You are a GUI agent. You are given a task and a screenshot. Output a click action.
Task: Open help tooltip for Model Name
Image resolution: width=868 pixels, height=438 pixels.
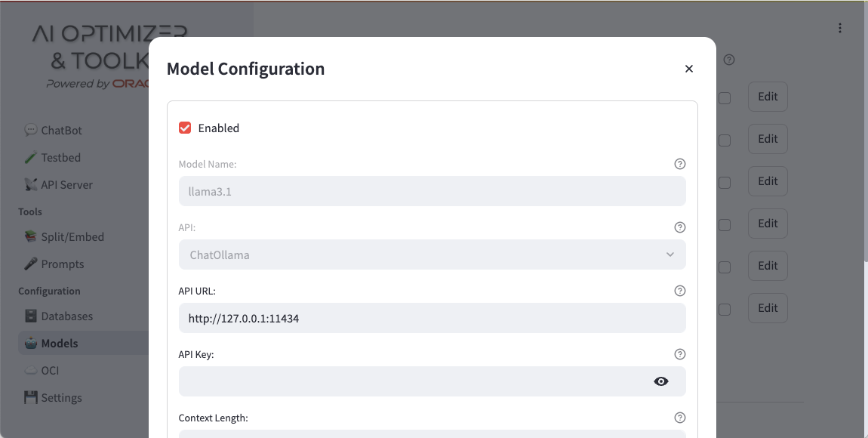680,164
